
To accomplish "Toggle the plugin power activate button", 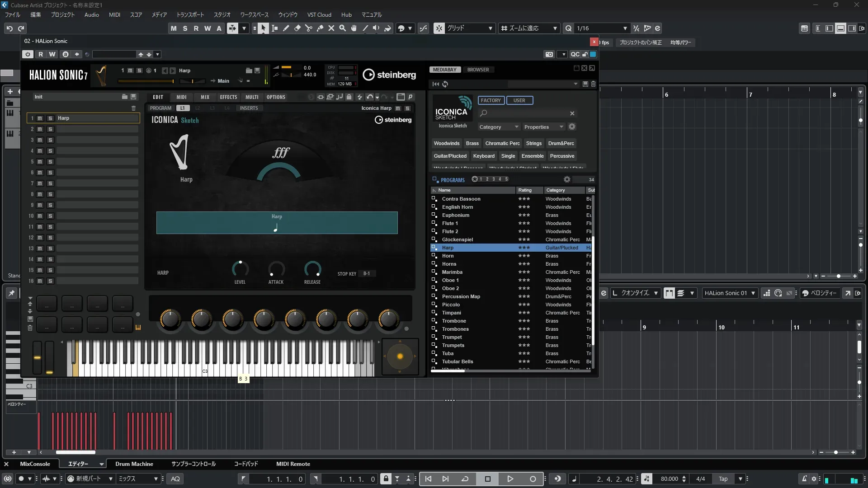I will [x=28, y=54].
